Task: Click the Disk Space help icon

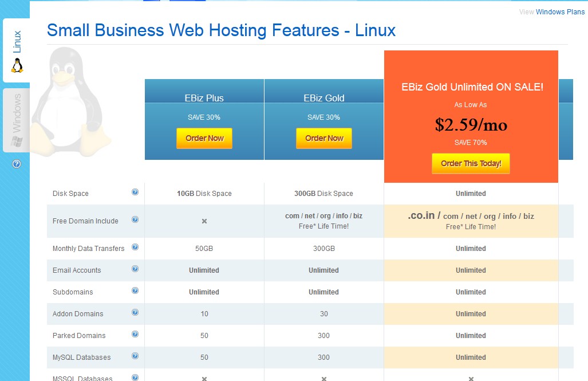Action: pos(135,192)
